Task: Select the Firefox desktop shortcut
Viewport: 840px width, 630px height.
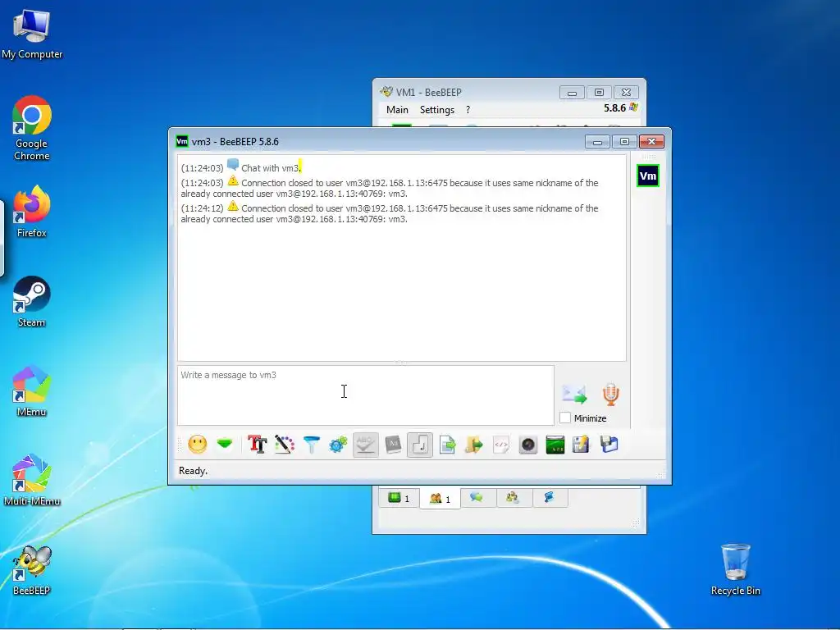Action: 32,212
